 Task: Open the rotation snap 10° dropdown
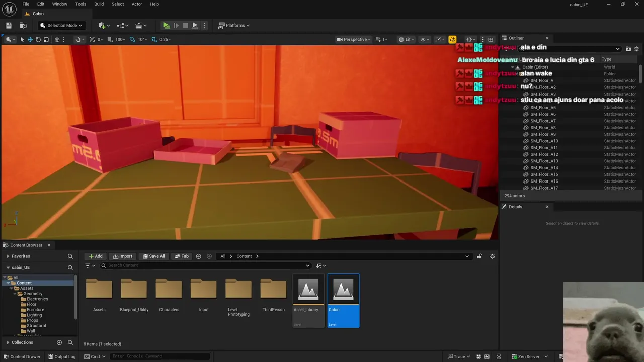142,39
